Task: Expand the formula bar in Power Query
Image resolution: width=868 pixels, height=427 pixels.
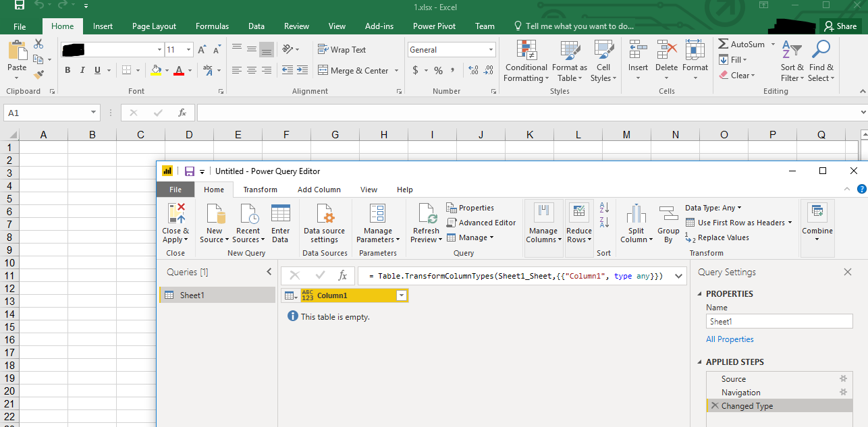Action: (678, 275)
